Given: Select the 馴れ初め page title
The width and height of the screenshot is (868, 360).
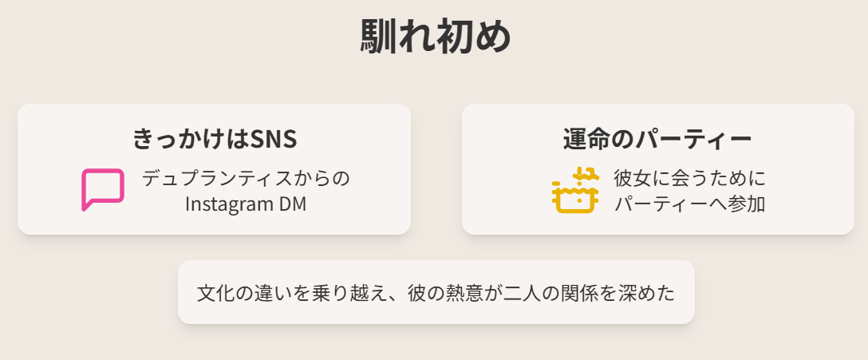Looking at the screenshot, I should [x=435, y=37].
